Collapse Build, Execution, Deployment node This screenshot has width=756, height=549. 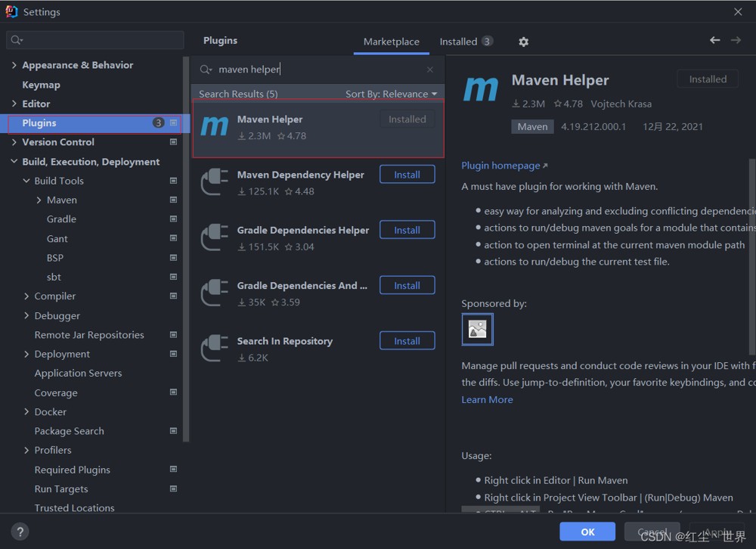tap(14, 161)
